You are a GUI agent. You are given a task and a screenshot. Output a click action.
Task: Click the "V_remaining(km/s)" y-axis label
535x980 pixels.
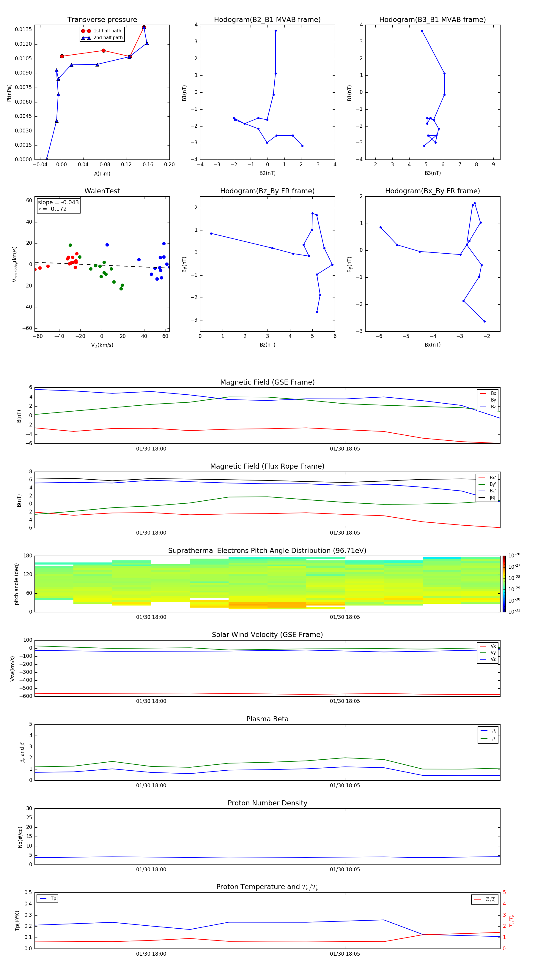pyautogui.click(x=15, y=264)
